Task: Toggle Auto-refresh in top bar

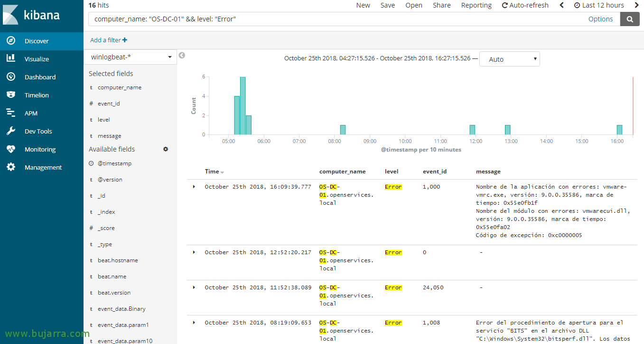Action: [525, 5]
